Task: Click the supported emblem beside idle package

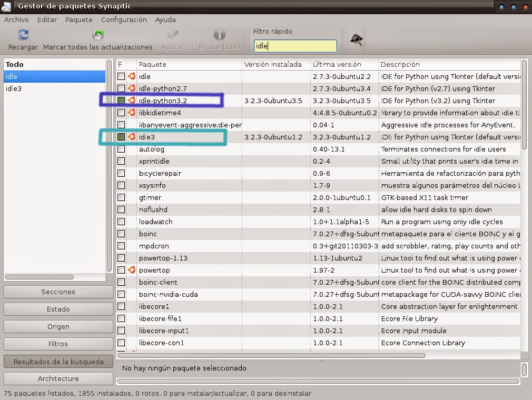Action: coord(131,76)
